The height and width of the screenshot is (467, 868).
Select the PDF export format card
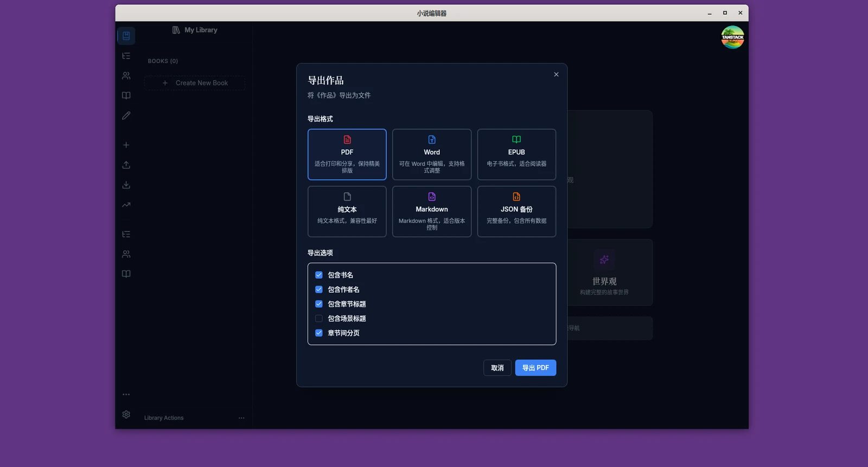(347, 154)
